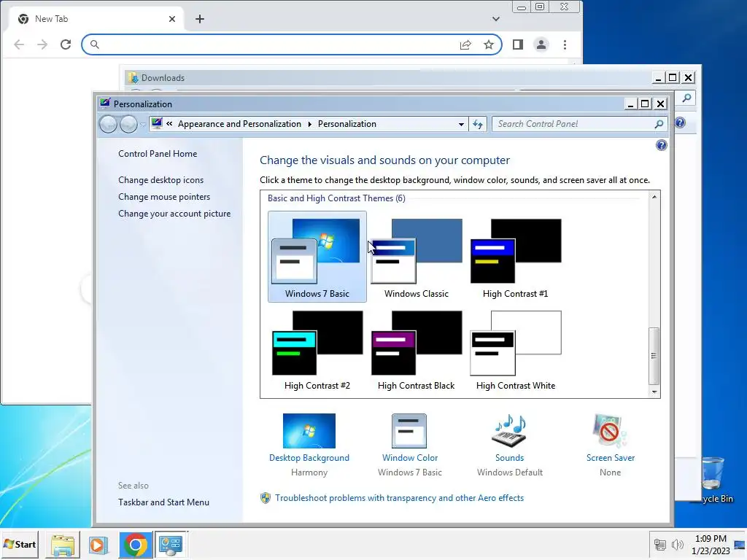
Task: Open Chrome tab search dropdown
Action: tap(496, 19)
